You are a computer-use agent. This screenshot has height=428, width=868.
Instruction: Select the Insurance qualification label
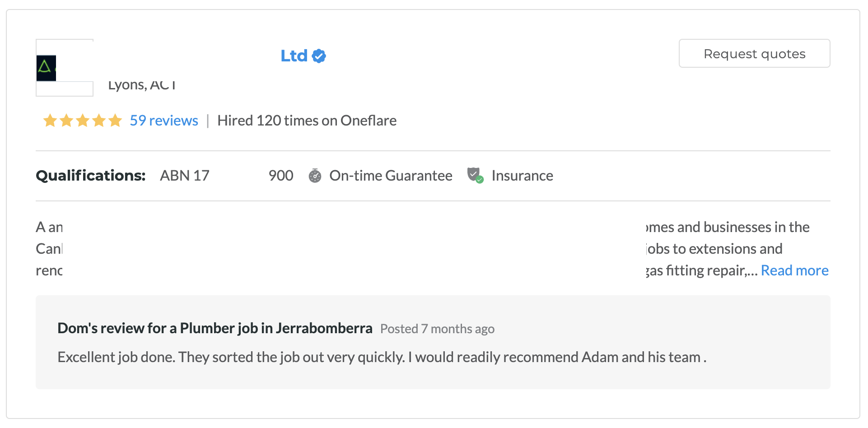[522, 176]
